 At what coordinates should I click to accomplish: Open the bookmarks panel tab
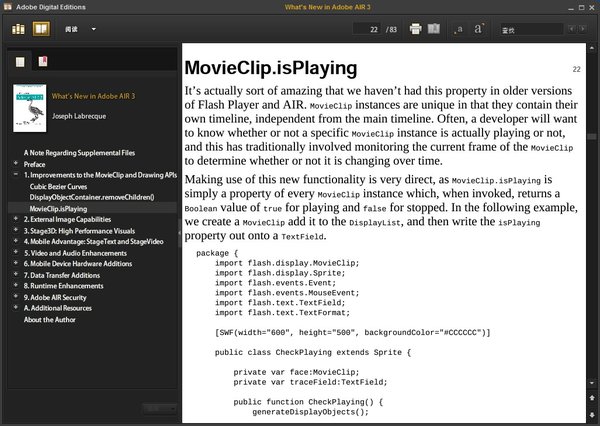pos(42,62)
